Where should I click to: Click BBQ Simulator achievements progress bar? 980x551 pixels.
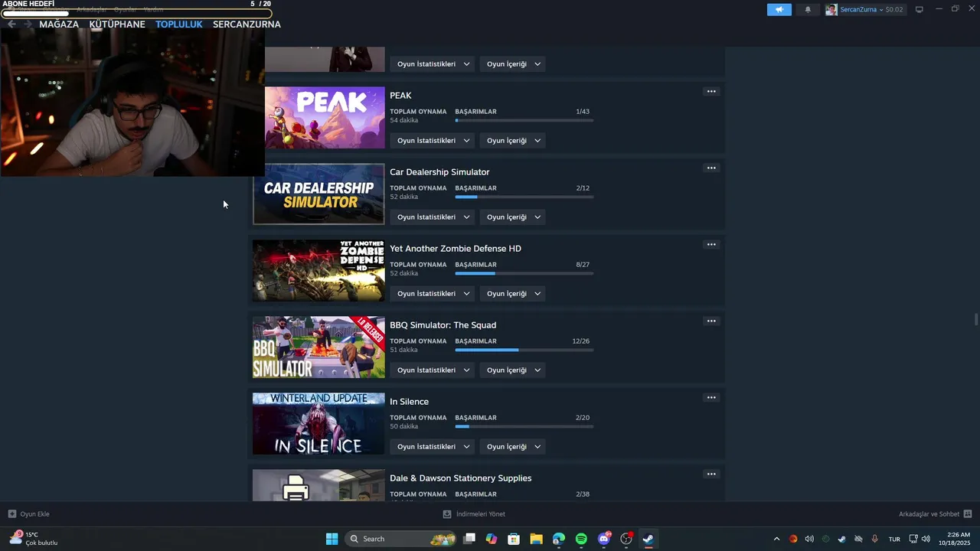coord(524,350)
